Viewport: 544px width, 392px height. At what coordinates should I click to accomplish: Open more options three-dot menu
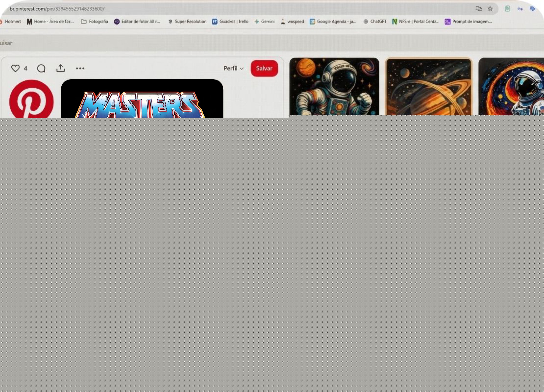pyautogui.click(x=80, y=68)
